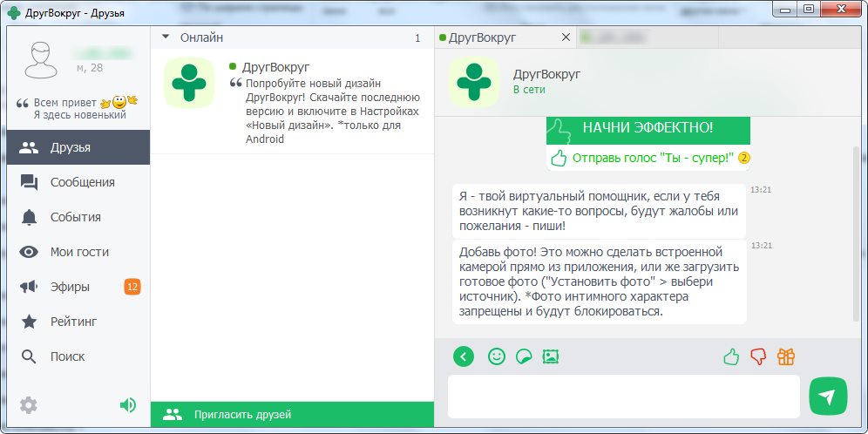Click the ДругВокруг status quote in friends list

pos(331,112)
